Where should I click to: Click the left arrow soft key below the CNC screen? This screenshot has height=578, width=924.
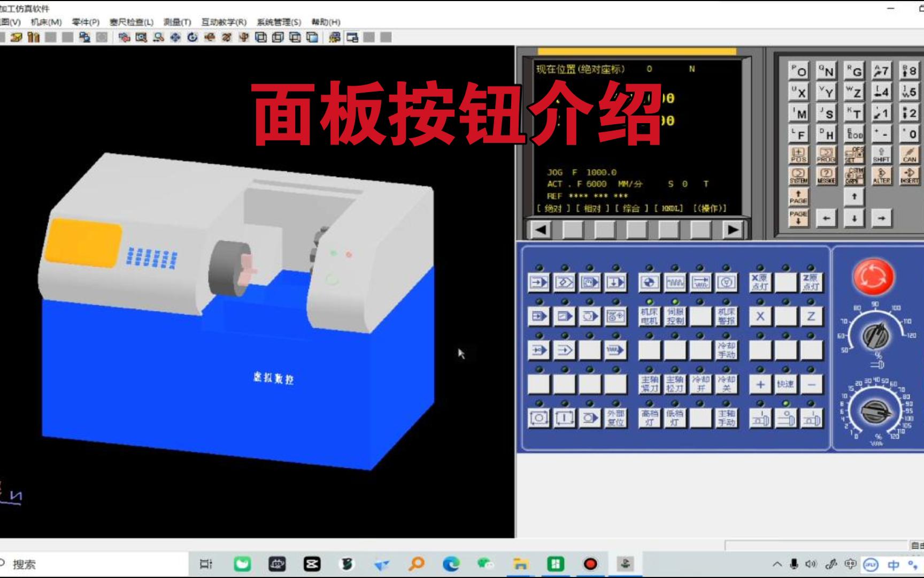click(x=540, y=229)
